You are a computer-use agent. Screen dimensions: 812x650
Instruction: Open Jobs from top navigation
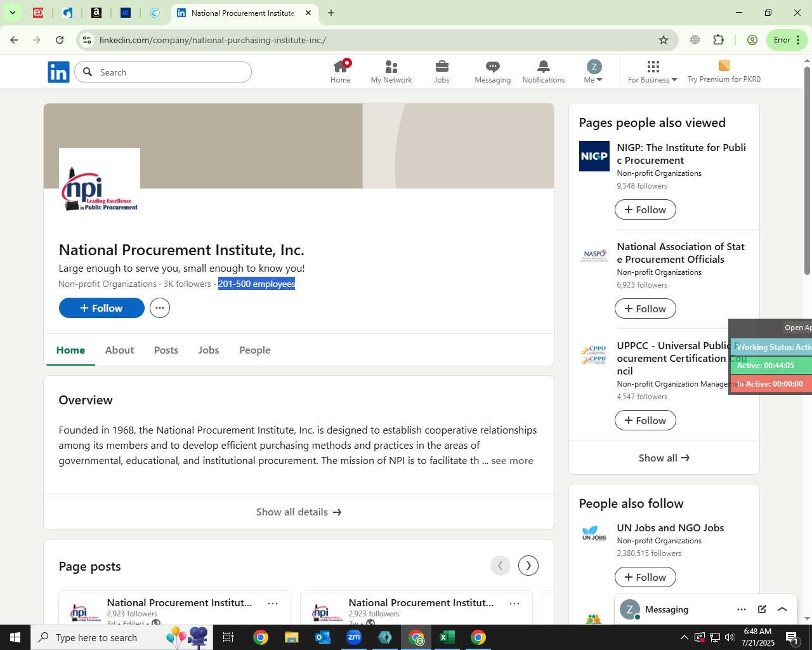click(442, 72)
